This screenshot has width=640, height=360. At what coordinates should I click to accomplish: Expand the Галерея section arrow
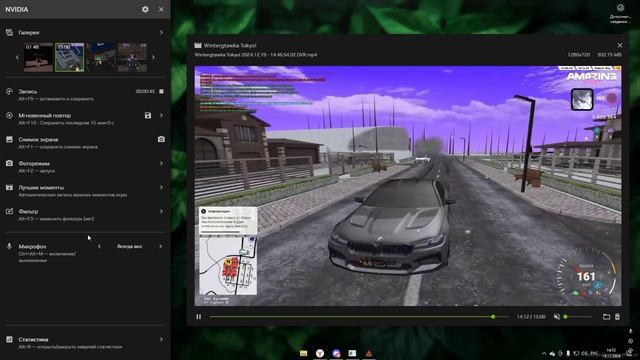[x=161, y=32]
